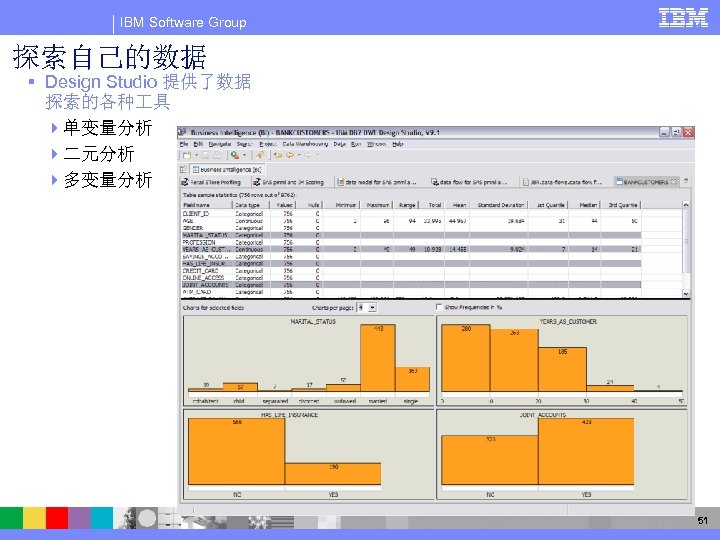Open the File menu
The image size is (720, 540).
tap(184, 144)
